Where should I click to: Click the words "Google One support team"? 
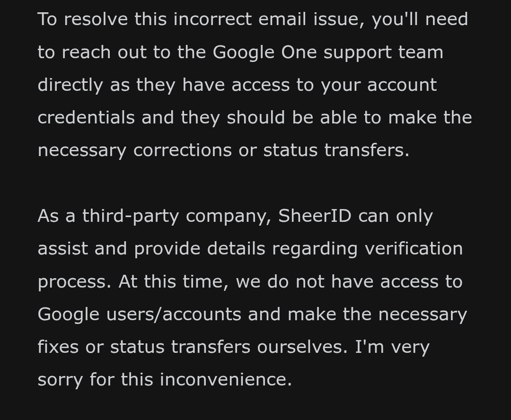(328, 53)
